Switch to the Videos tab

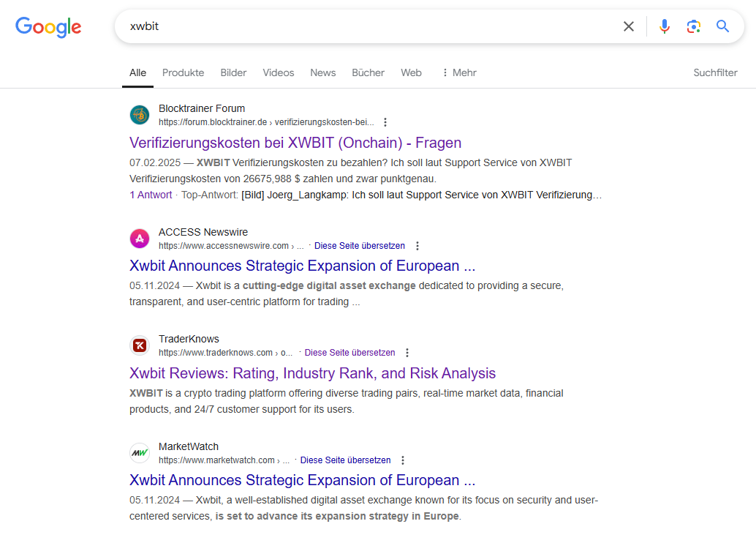tap(278, 73)
